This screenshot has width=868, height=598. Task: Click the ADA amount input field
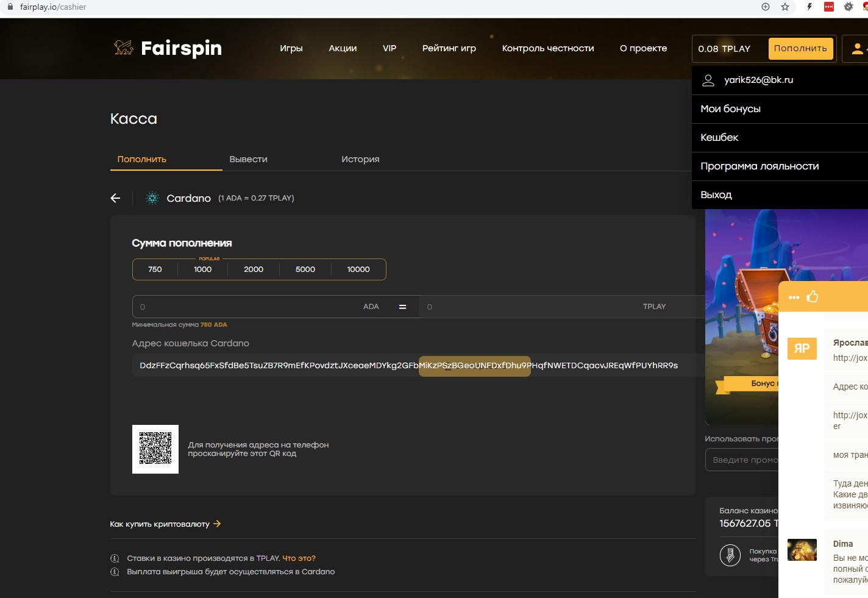point(250,307)
